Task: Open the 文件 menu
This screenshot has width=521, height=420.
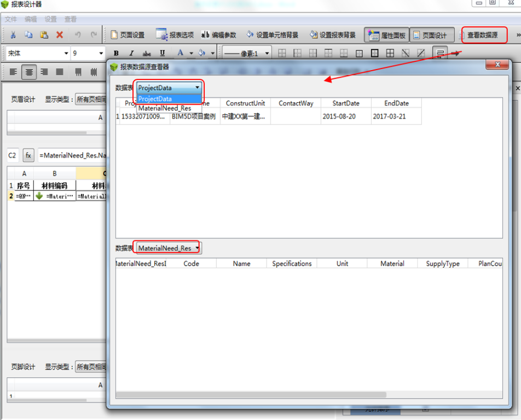Action: click(10, 19)
